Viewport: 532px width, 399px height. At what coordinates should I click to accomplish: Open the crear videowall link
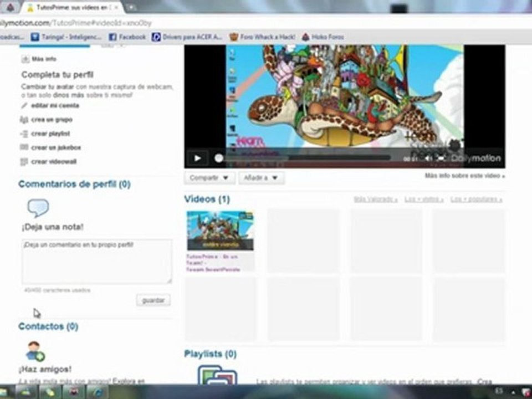54,161
